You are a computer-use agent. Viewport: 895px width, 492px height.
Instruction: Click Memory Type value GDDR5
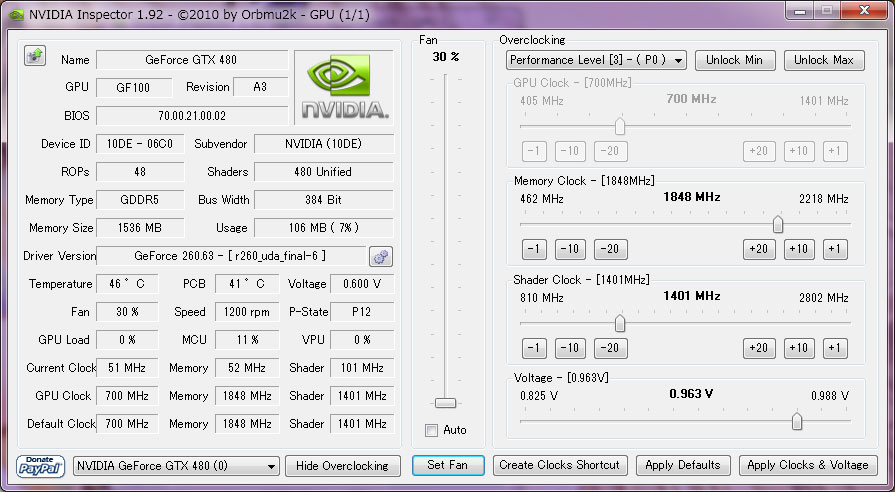[140, 200]
